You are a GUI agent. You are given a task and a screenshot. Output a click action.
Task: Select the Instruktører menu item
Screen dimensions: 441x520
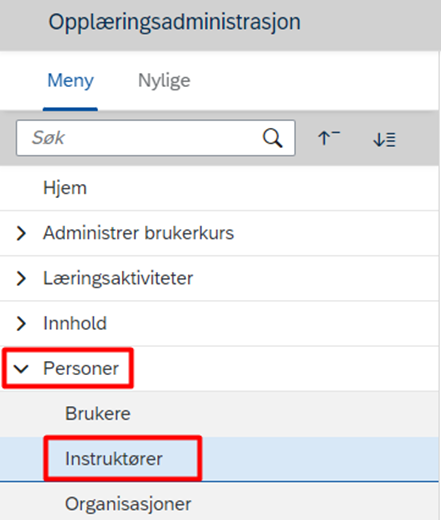[x=219, y=459]
